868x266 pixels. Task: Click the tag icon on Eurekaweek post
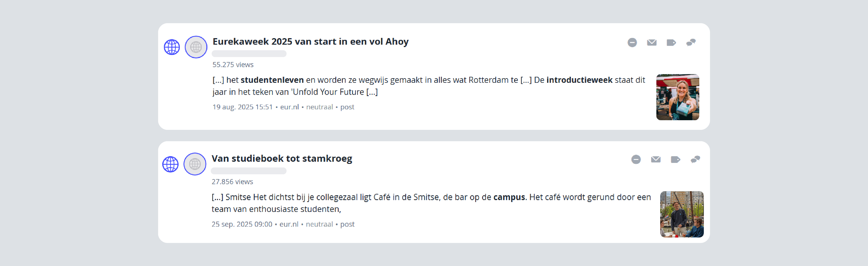click(x=671, y=42)
